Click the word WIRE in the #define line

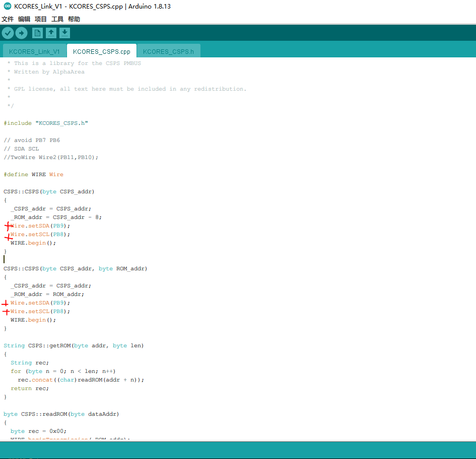coord(38,174)
